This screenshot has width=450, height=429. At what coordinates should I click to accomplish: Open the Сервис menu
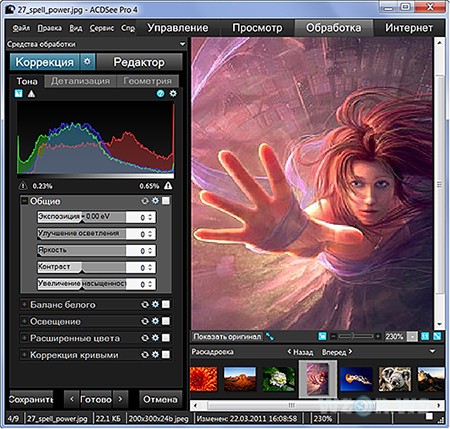102,28
